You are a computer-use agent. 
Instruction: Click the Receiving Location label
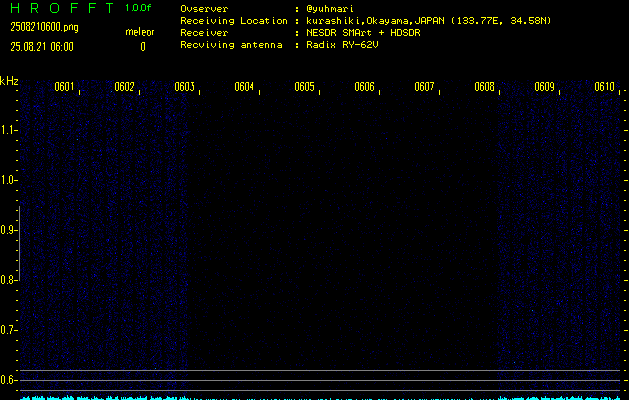pos(234,21)
